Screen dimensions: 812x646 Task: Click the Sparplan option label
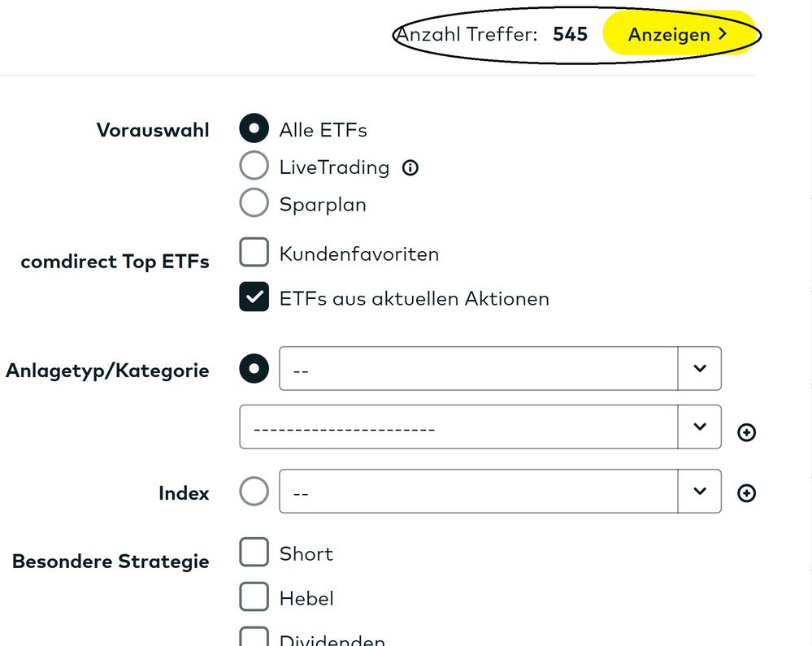(x=323, y=205)
